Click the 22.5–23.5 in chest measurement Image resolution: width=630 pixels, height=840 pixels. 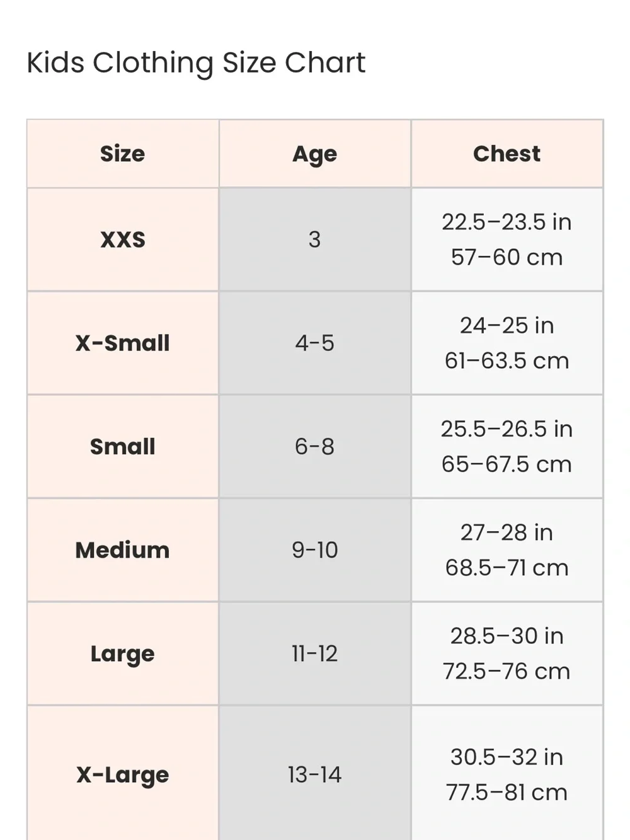507,222
